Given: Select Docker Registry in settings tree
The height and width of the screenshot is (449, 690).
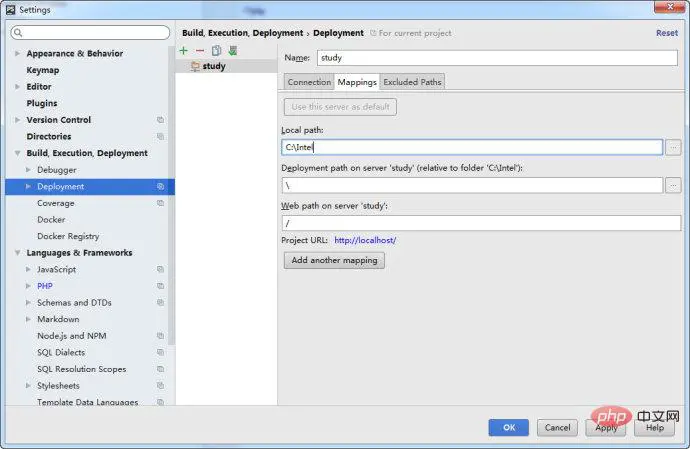Looking at the screenshot, I should (x=68, y=236).
